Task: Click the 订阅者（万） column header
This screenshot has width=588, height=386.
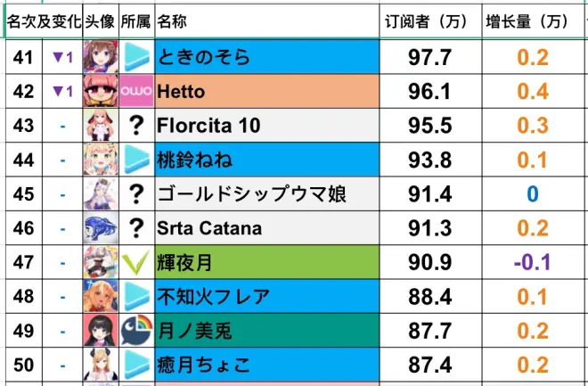Action: point(430,20)
